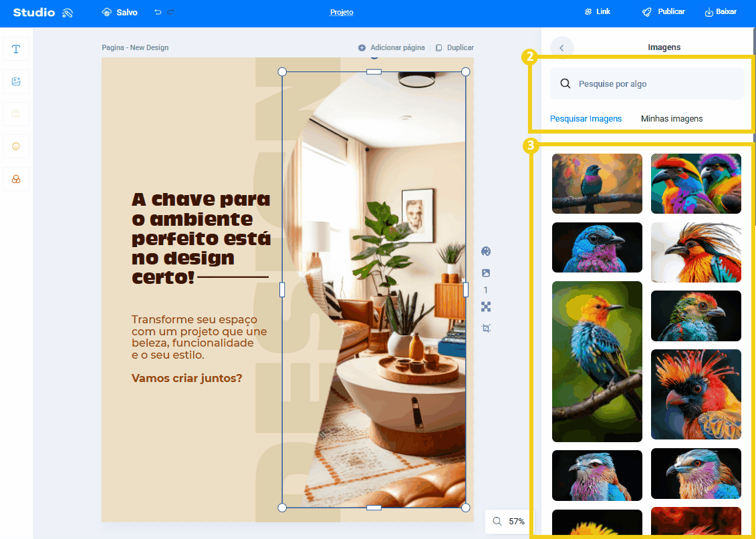Select the 'Vamos criar juntos?' text
Screen dimensions: 756x539
pyautogui.click(x=187, y=378)
